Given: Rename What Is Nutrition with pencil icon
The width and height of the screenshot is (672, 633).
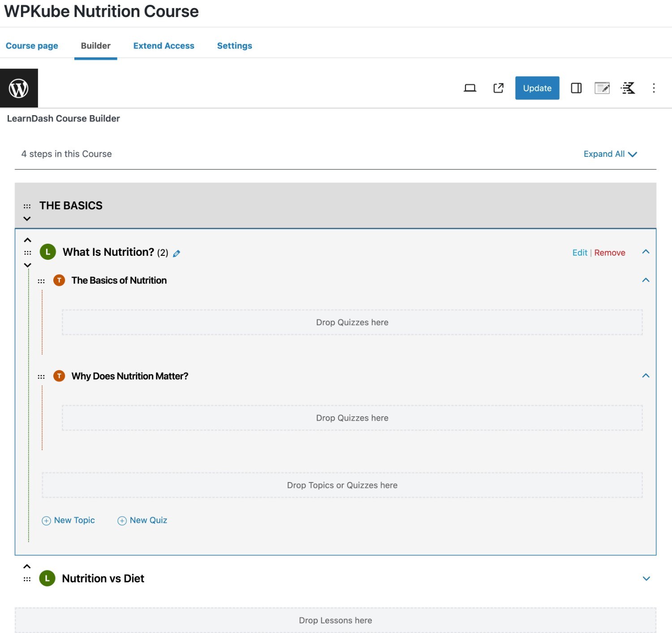Looking at the screenshot, I should tap(177, 254).
